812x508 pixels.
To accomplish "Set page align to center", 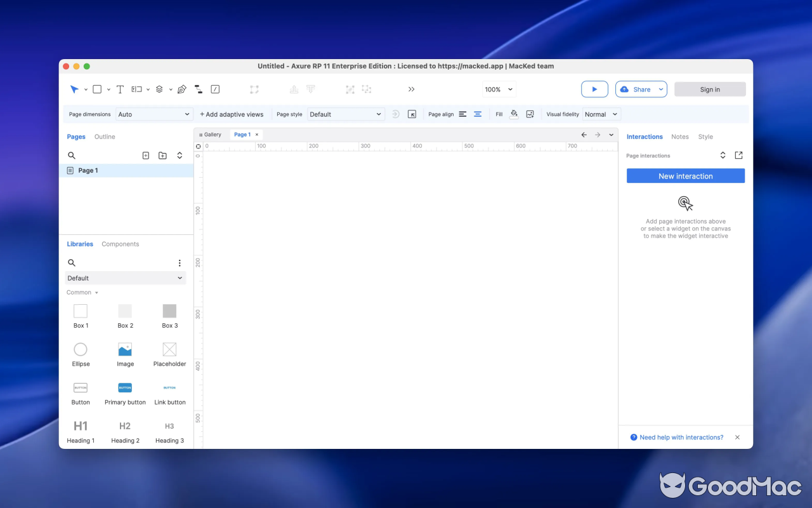I will 478,114.
